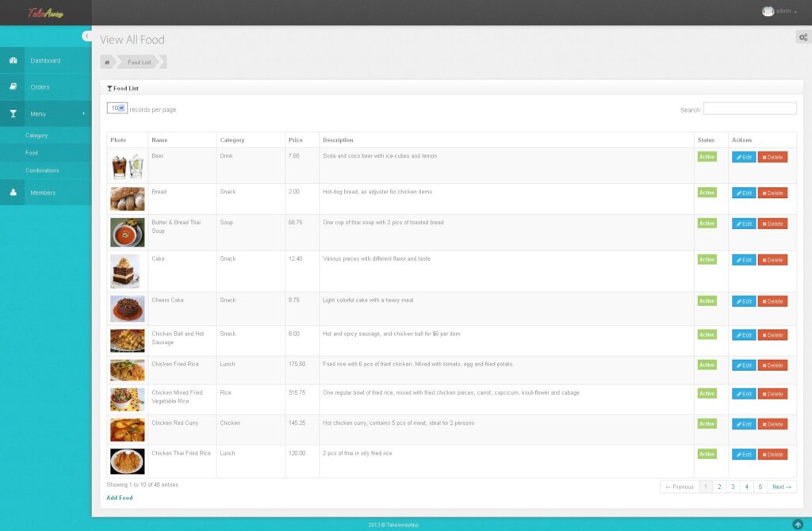Screen dimensions: 812x531
Task: Select the Menu cocktail glass icon
Action: coord(13,113)
